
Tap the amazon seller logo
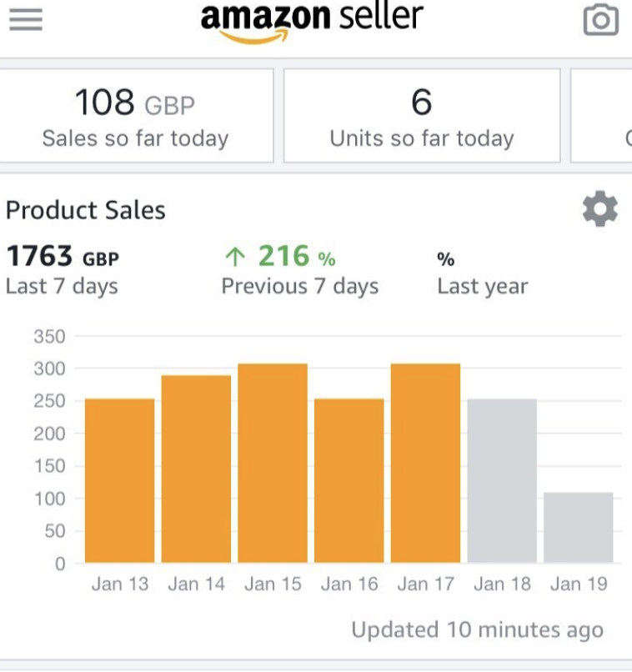click(x=312, y=22)
